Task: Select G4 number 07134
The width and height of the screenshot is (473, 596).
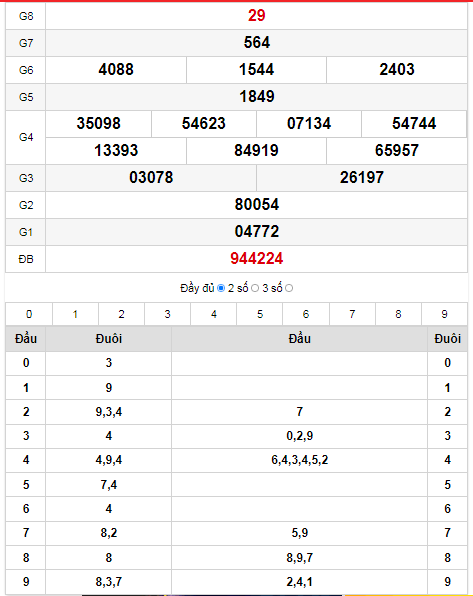Action: [x=309, y=124]
